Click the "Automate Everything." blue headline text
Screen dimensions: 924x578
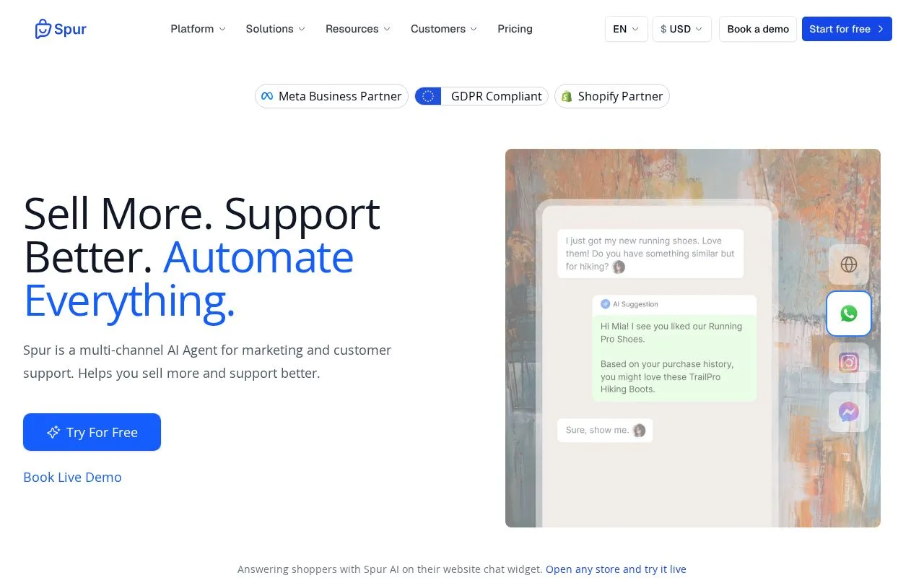coord(188,279)
